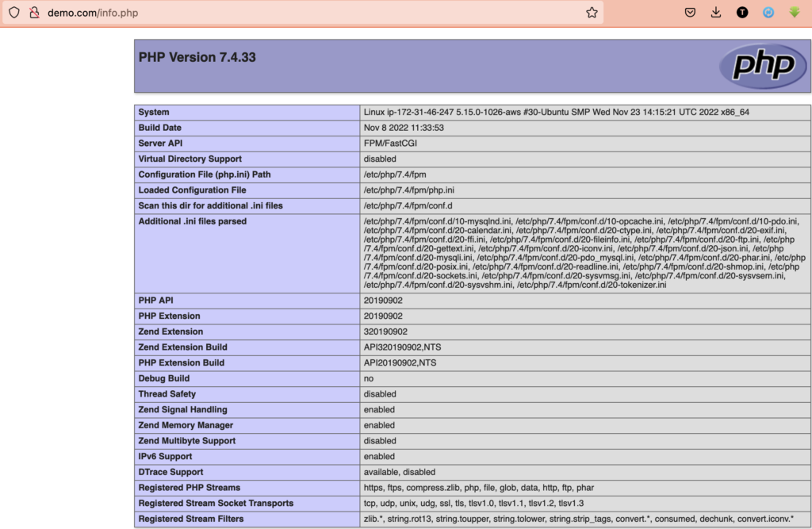Screen dimensions: 812x529
Task: Bookmark this page with the star icon
Action: tap(592, 13)
